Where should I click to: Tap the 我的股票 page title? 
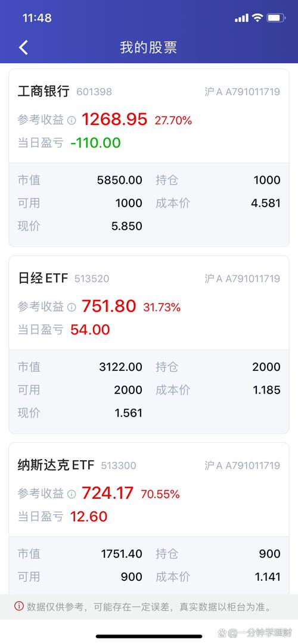[x=148, y=48]
